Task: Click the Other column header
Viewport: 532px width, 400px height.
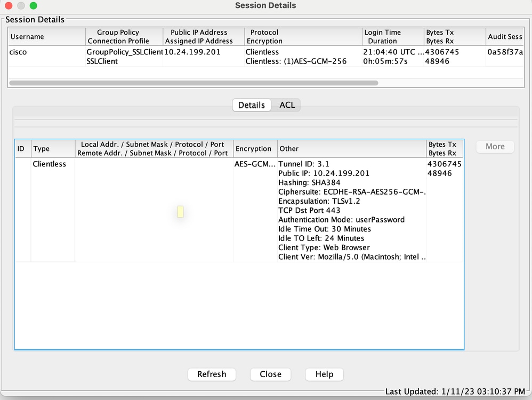Action: pos(352,149)
